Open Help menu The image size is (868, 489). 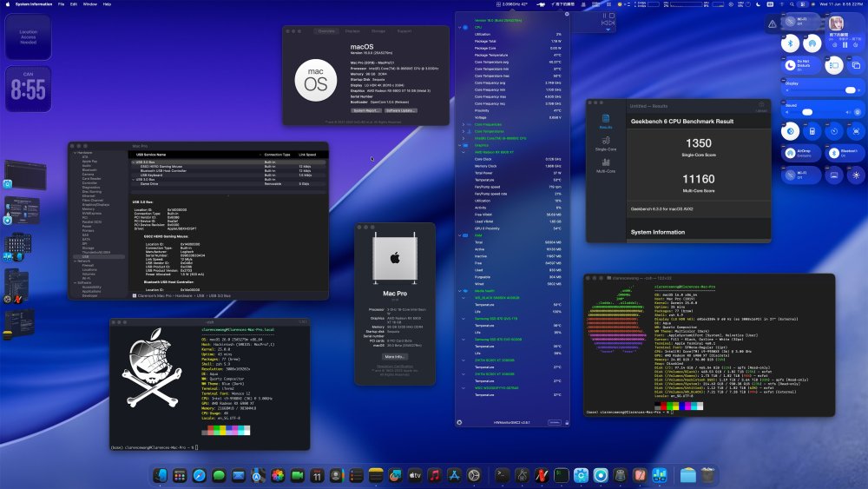107,3
